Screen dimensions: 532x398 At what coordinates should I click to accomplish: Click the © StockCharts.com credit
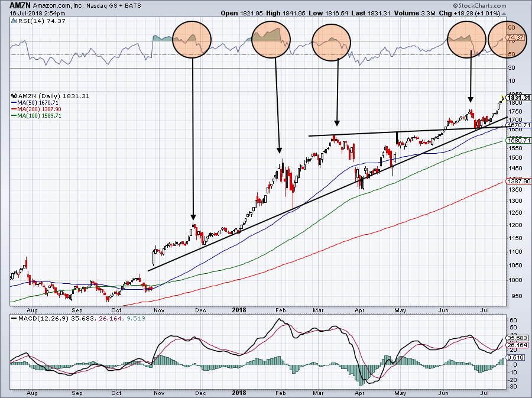479,6
